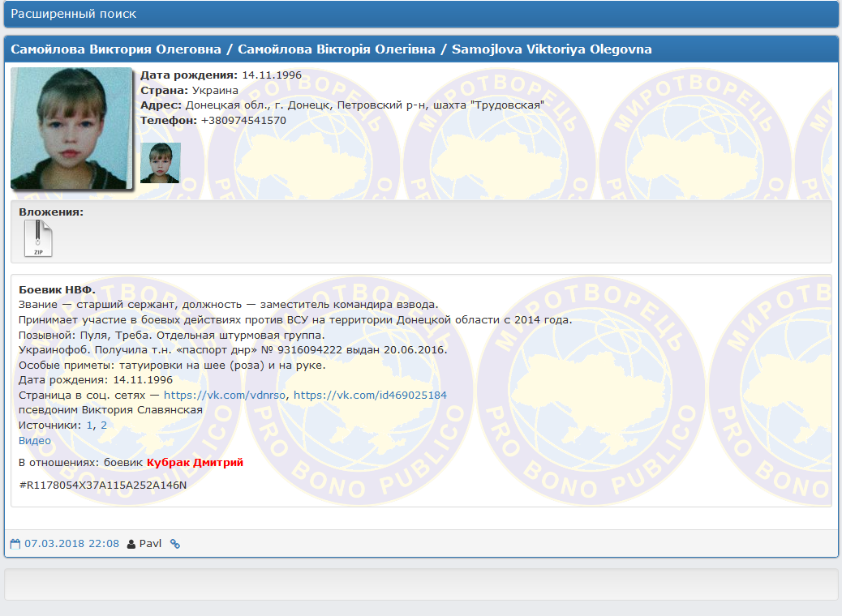Open source link 2
Viewport: 842px width, 616px height.
(104, 425)
